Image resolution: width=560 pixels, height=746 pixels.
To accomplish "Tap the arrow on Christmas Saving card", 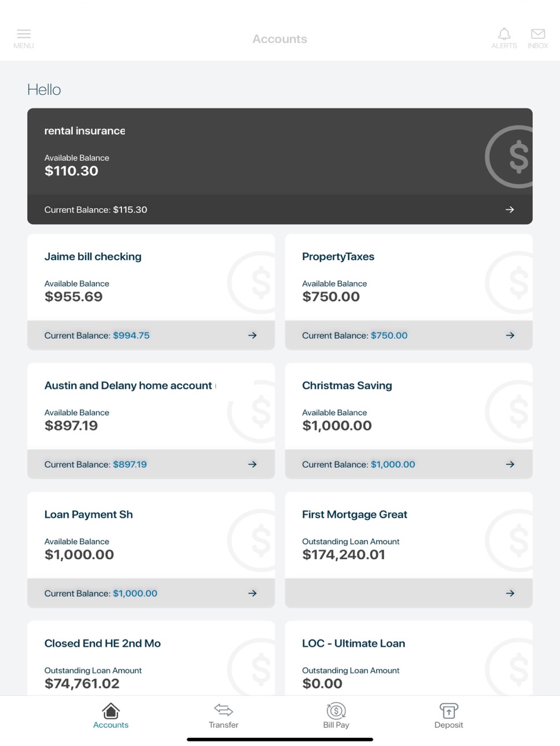I will (510, 464).
